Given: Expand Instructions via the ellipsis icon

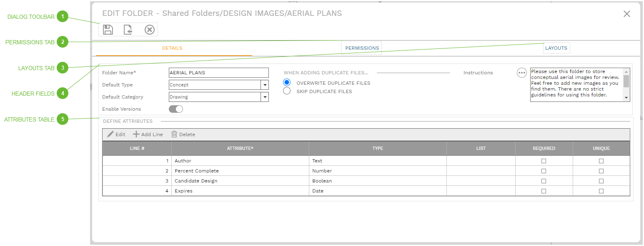Looking at the screenshot, I should coord(521,73).
